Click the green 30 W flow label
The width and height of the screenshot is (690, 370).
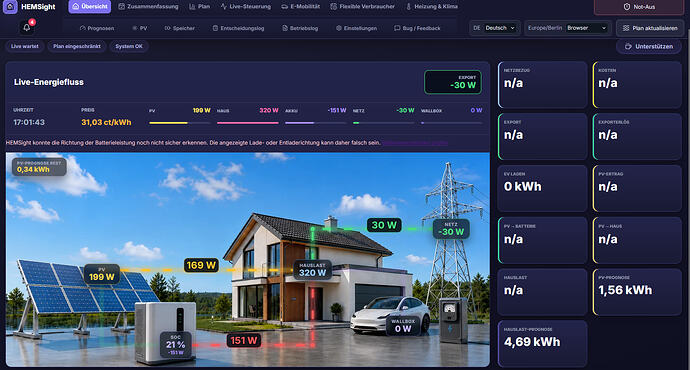coord(384,225)
